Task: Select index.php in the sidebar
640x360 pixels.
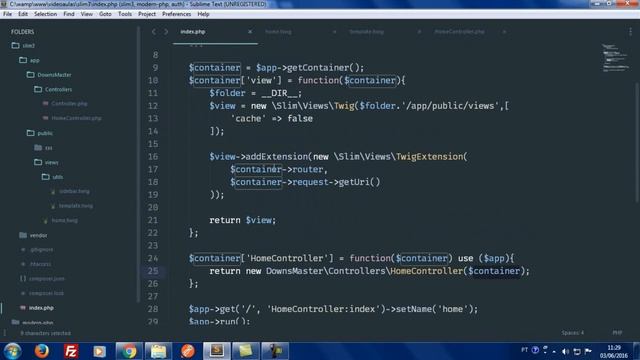Action: point(41,308)
